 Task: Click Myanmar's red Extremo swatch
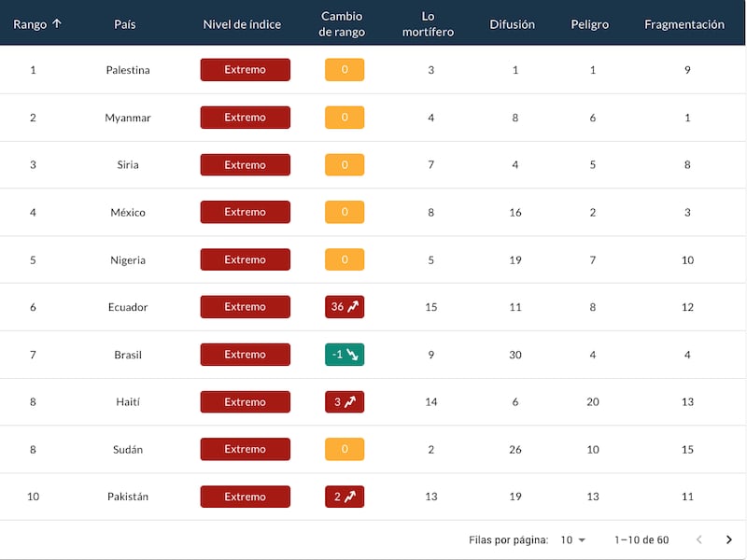click(x=245, y=117)
